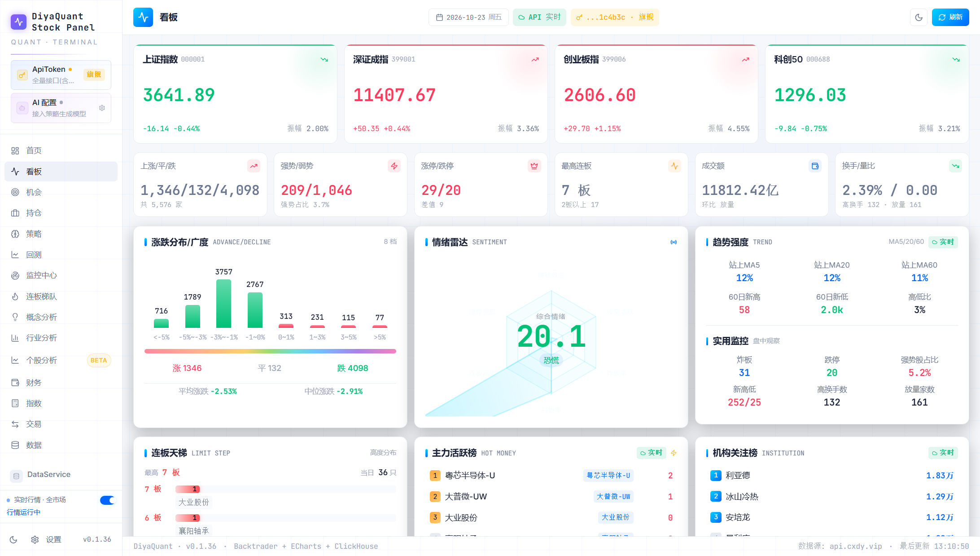Open 策略 sidebar item
The width and height of the screenshot is (980, 556).
(x=61, y=234)
